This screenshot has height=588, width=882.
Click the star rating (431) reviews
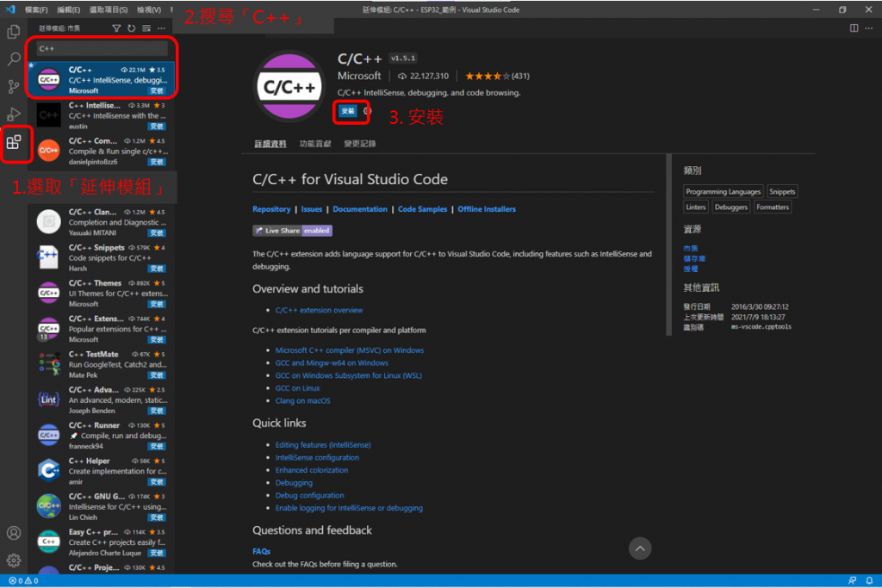[497, 76]
